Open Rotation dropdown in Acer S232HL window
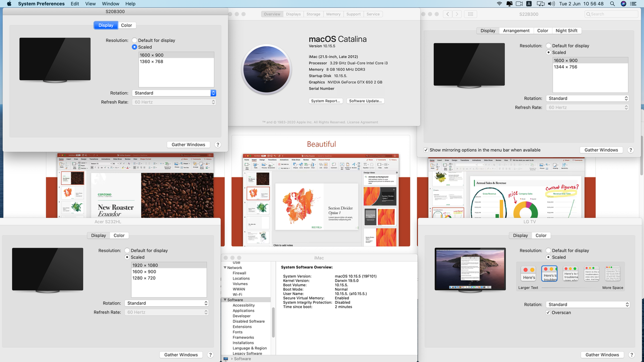Screen dimensions: 644x362 click(167, 303)
